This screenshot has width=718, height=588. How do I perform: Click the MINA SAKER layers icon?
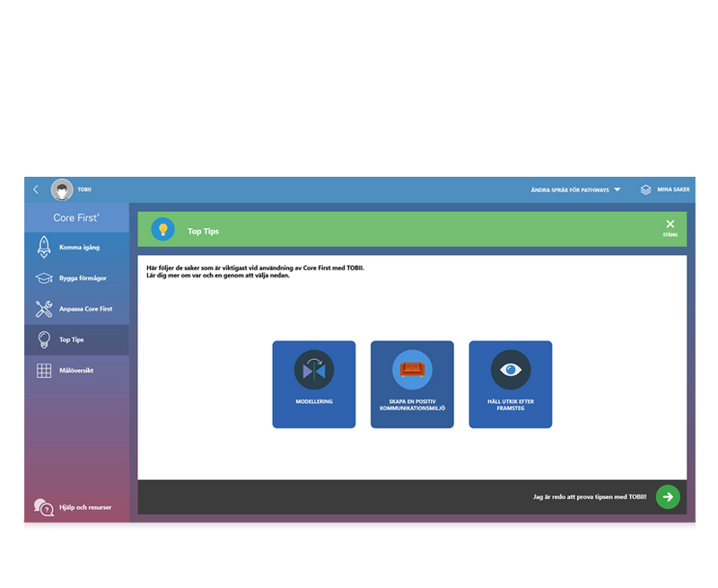[645, 189]
